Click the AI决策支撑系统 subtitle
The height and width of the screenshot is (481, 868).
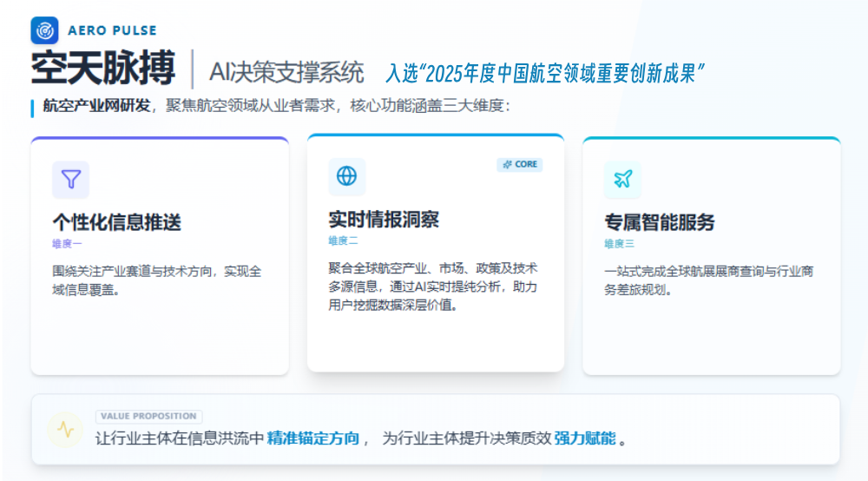pyautogui.click(x=286, y=73)
